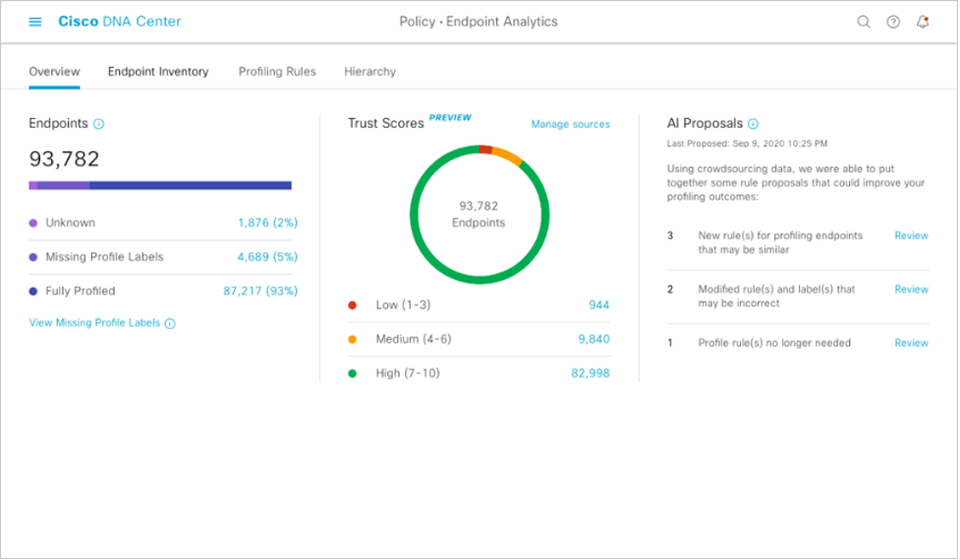Review the new profiling rules proposal
Image resolution: width=960 pixels, height=560 pixels.
tap(911, 236)
